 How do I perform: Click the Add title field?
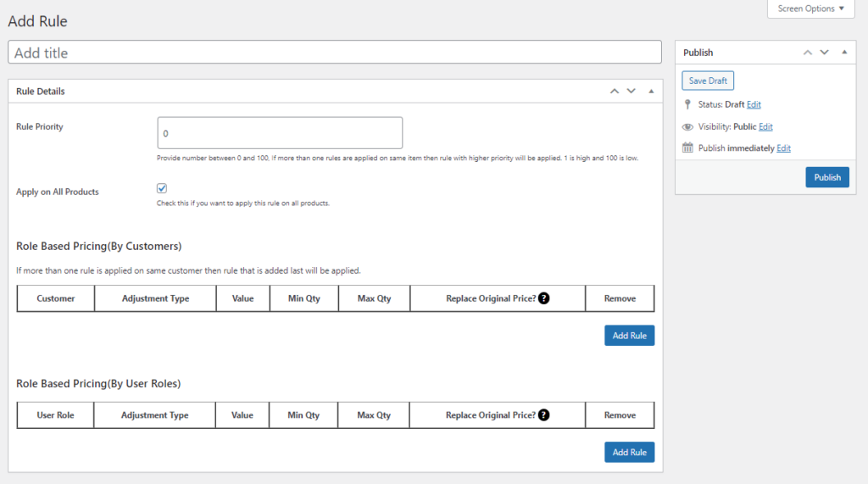click(x=335, y=52)
